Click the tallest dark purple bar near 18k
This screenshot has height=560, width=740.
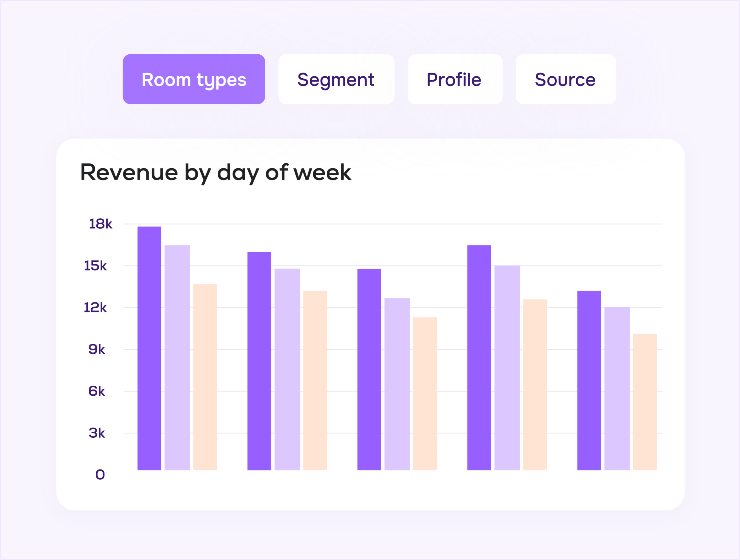coord(149,348)
